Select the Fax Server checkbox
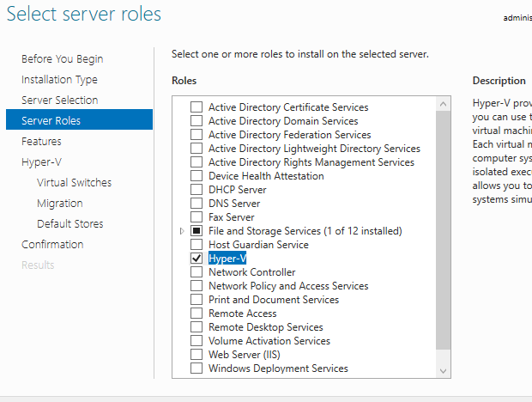 tap(196, 217)
